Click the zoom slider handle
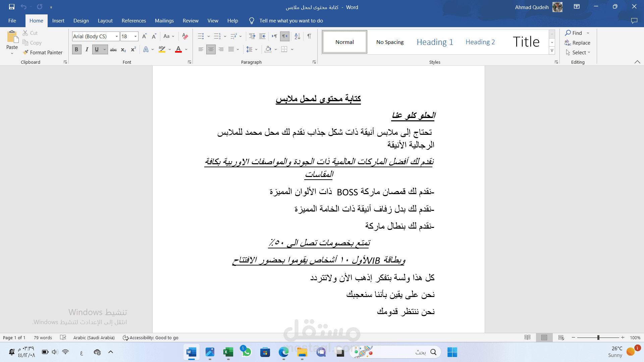Image resolution: width=644 pixels, height=362 pixels. [598, 338]
